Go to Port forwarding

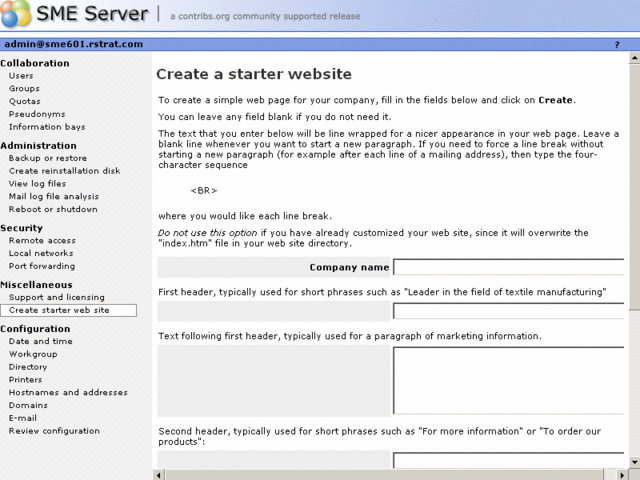point(42,266)
